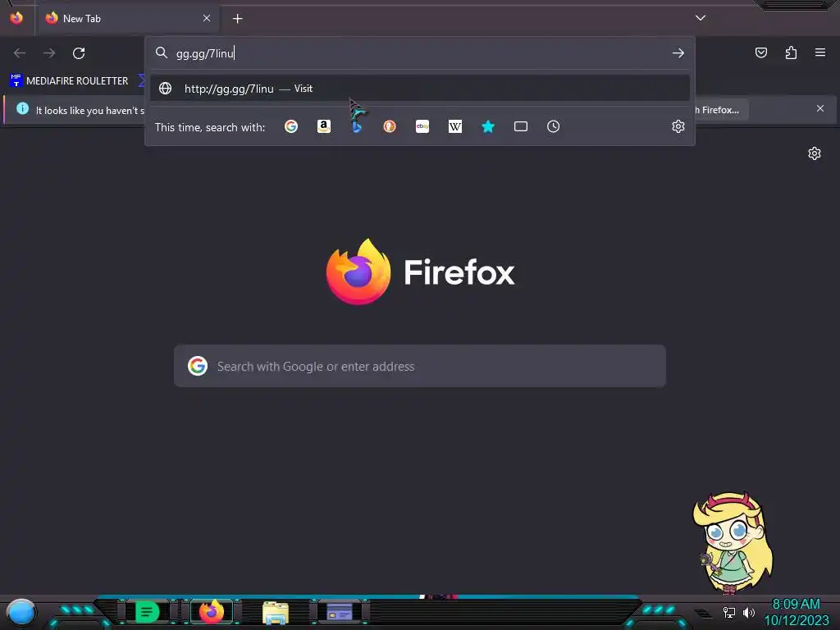
Task: Go back one page
Action: tap(20, 53)
